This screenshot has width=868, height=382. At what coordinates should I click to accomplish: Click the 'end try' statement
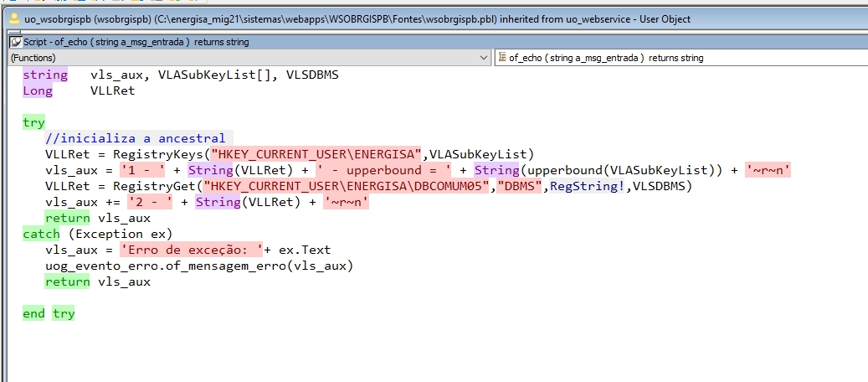49,313
